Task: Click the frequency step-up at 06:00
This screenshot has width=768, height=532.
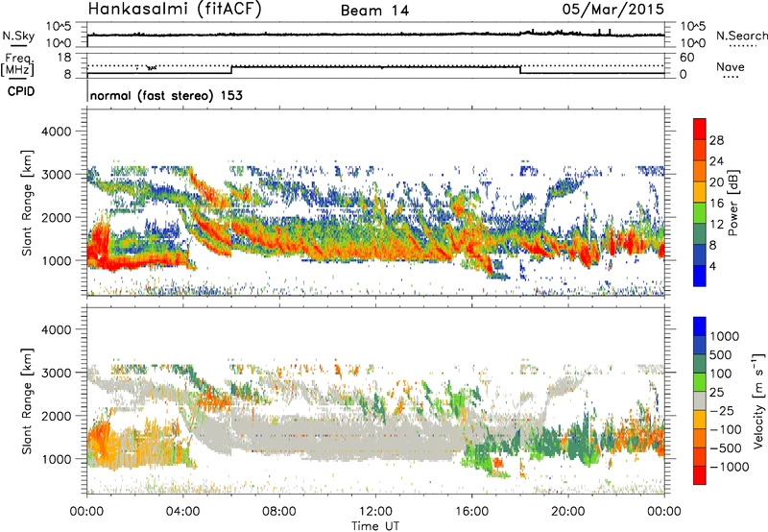Action: tap(231, 70)
